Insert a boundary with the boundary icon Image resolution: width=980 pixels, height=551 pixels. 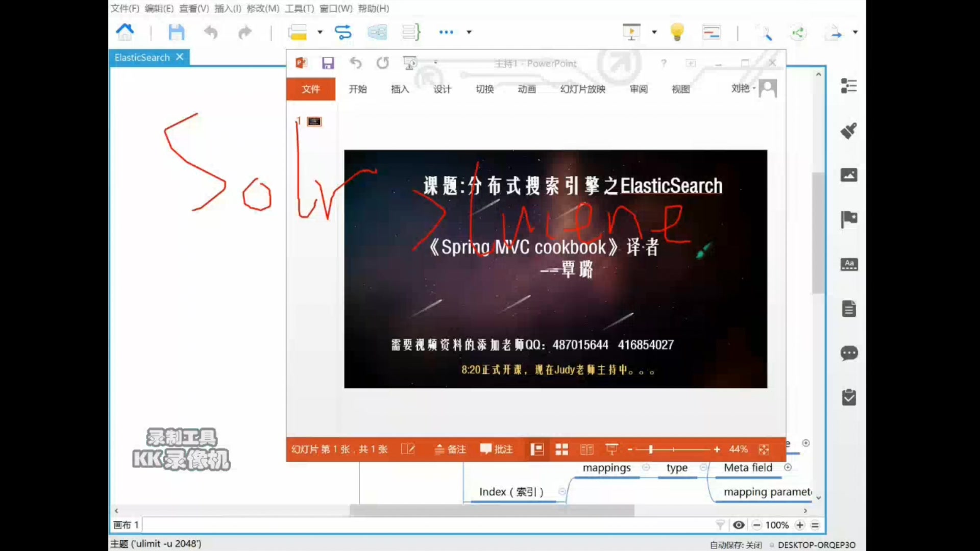[x=377, y=32]
